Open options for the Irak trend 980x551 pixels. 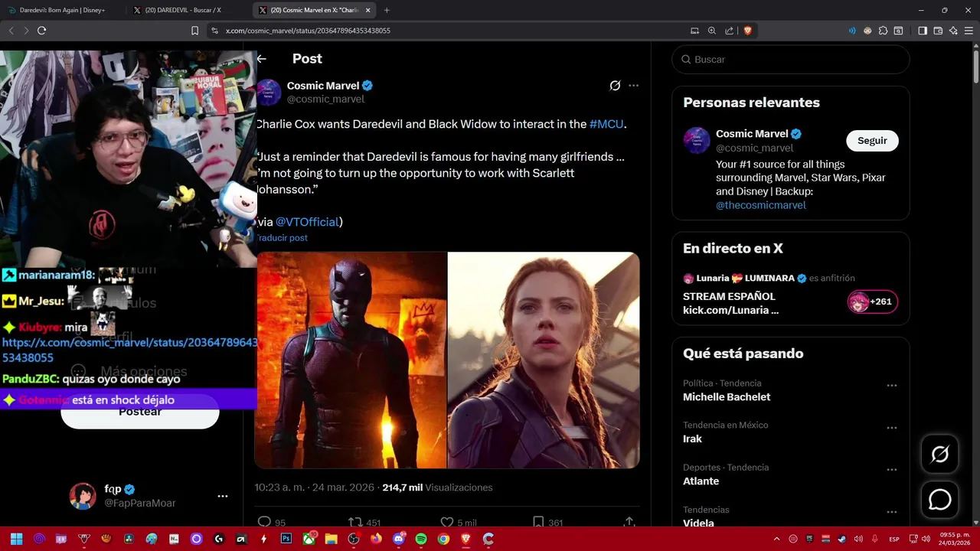pos(892,428)
